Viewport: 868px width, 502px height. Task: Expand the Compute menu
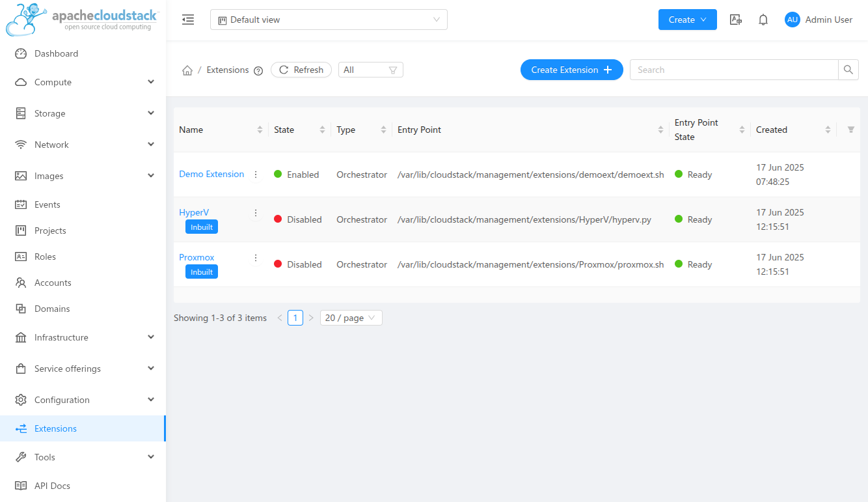83,82
